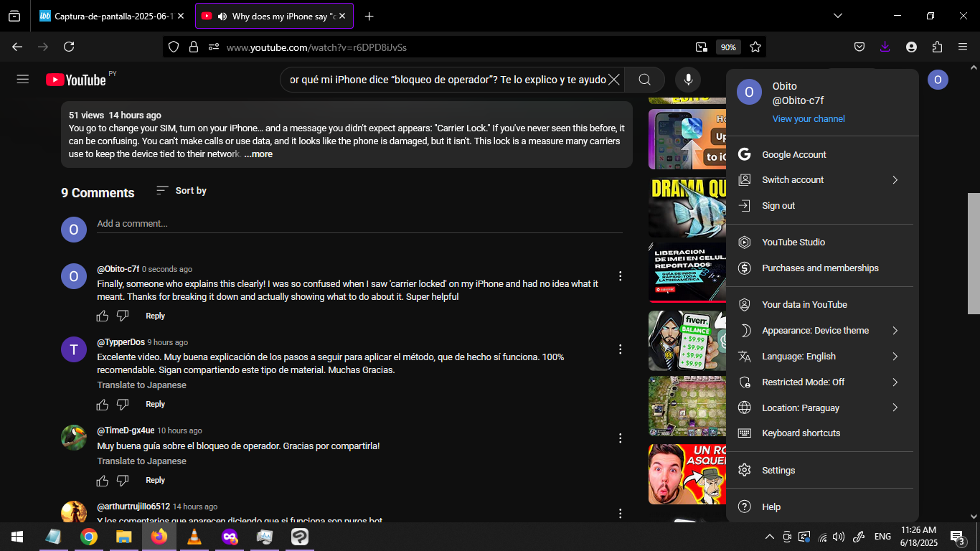
Task: Show hidden system tray icons
Action: [x=770, y=537]
